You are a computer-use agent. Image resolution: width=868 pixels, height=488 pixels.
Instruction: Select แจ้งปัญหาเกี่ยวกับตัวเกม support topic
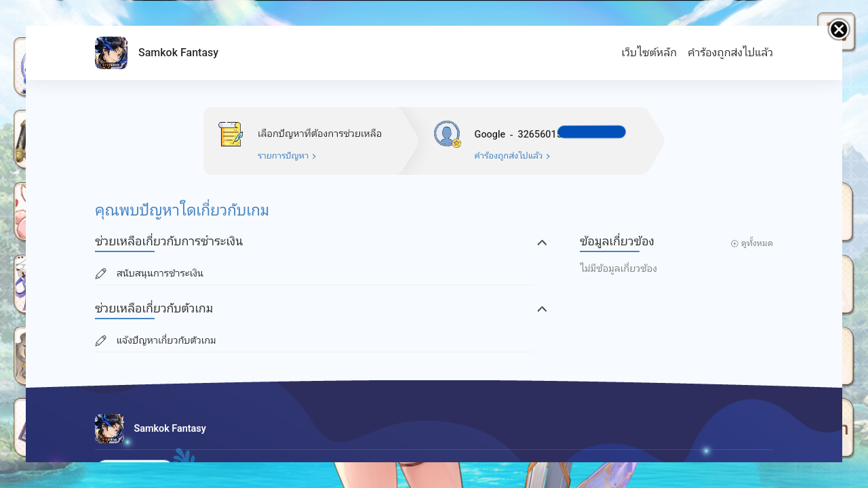click(166, 341)
